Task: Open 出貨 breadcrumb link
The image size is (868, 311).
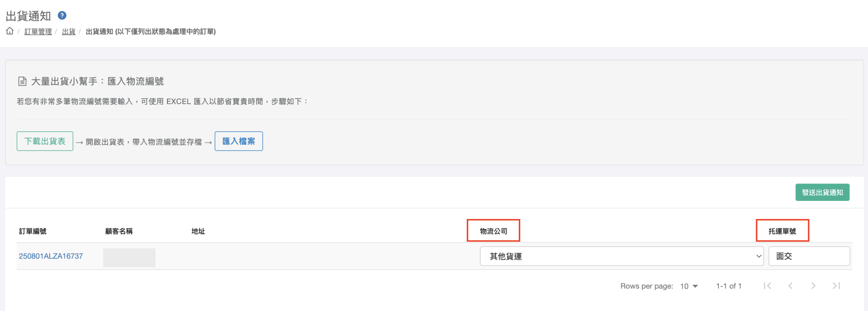Action: (69, 32)
